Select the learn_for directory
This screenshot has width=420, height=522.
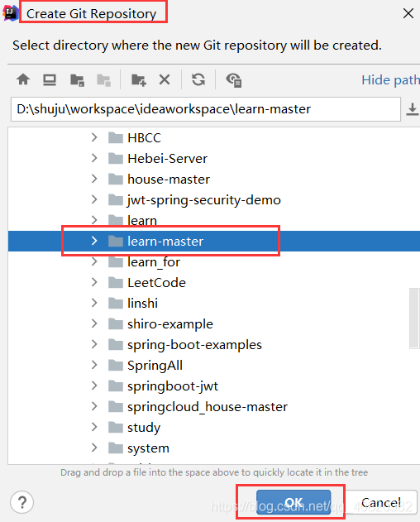(154, 262)
